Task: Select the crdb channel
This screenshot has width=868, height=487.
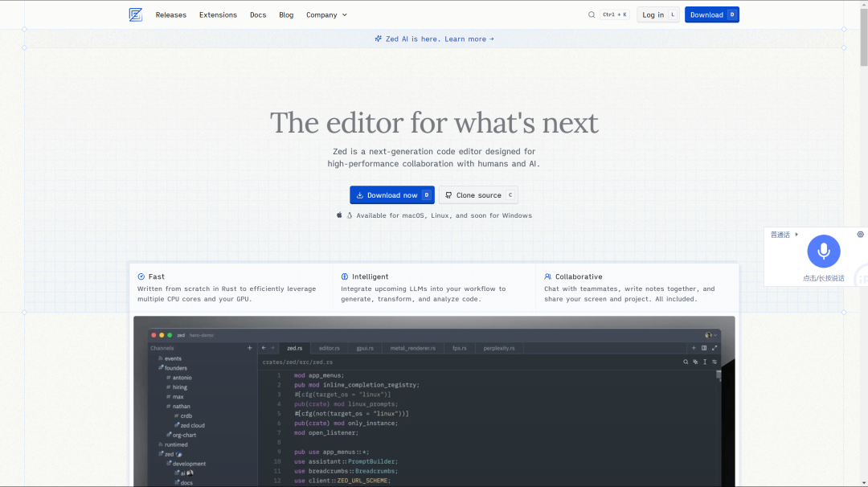Action: pos(186,416)
